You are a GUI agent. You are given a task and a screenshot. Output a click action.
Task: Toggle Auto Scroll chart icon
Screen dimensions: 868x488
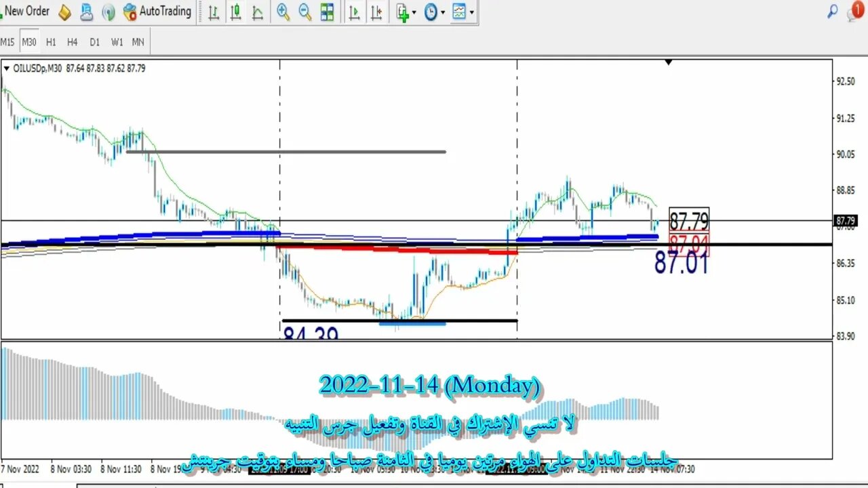click(354, 12)
